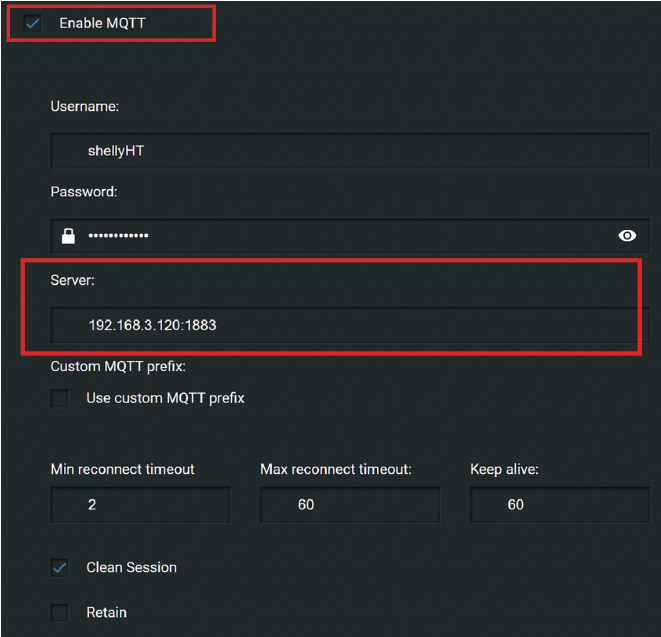Click the Server address field 192.168.3.120:1883
661x637 pixels.
tap(350, 325)
